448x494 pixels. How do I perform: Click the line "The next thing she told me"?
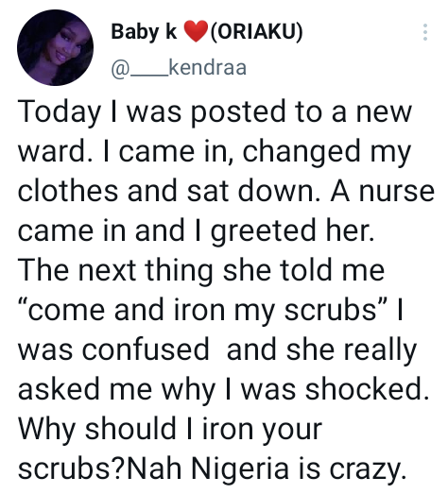(x=201, y=270)
